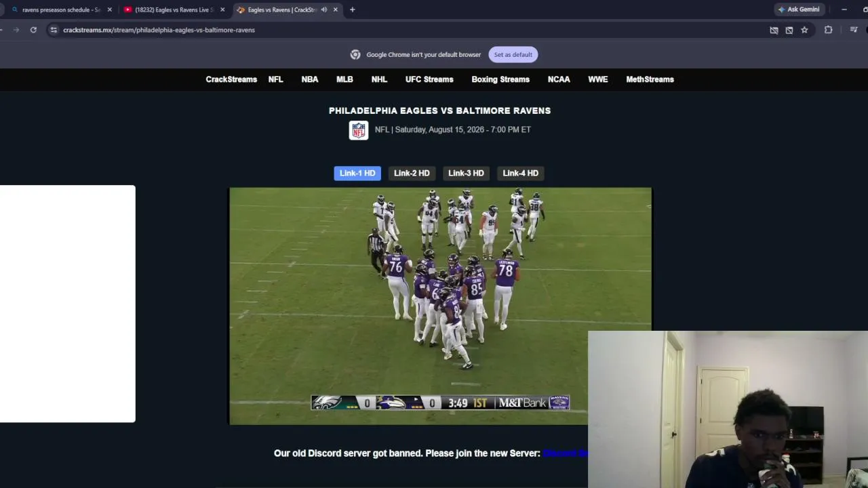Close the ravens preseason schedule tab
The width and height of the screenshot is (868, 488).
[109, 9]
